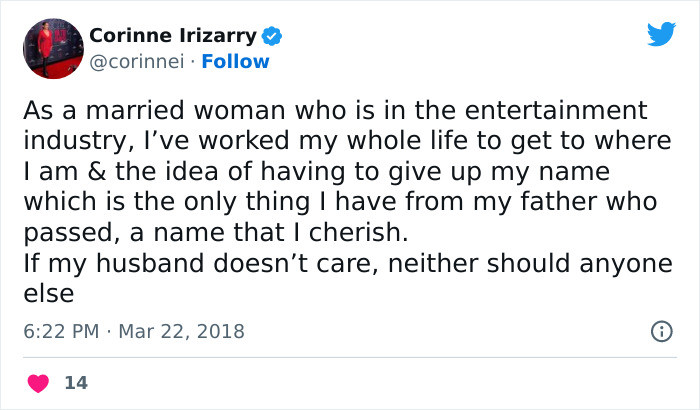Click the line starting "If my husband"
The height and width of the screenshot is (410, 700).
tap(337, 265)
